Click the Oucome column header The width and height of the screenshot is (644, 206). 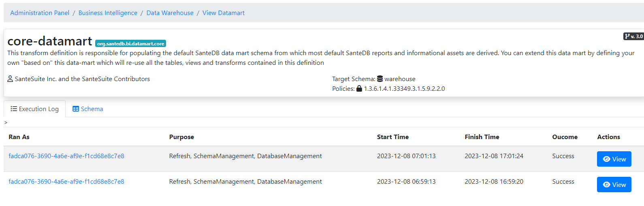click(565, 137)
